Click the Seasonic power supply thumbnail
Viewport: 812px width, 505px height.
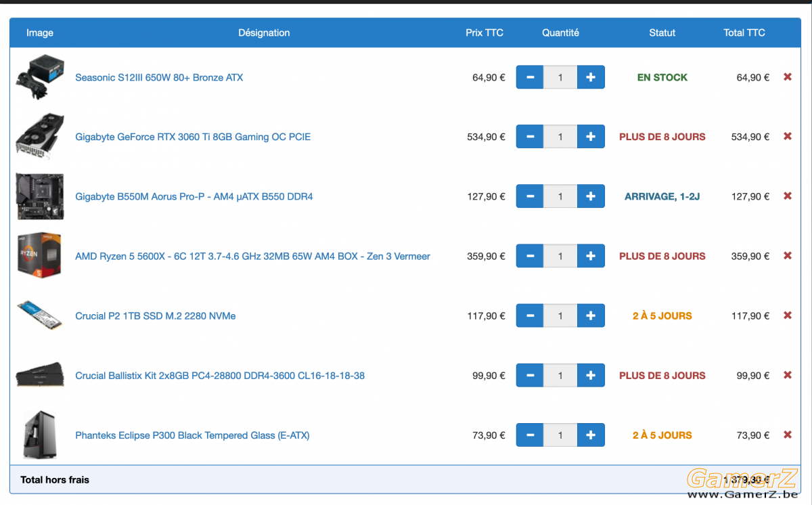coord(40,77)
